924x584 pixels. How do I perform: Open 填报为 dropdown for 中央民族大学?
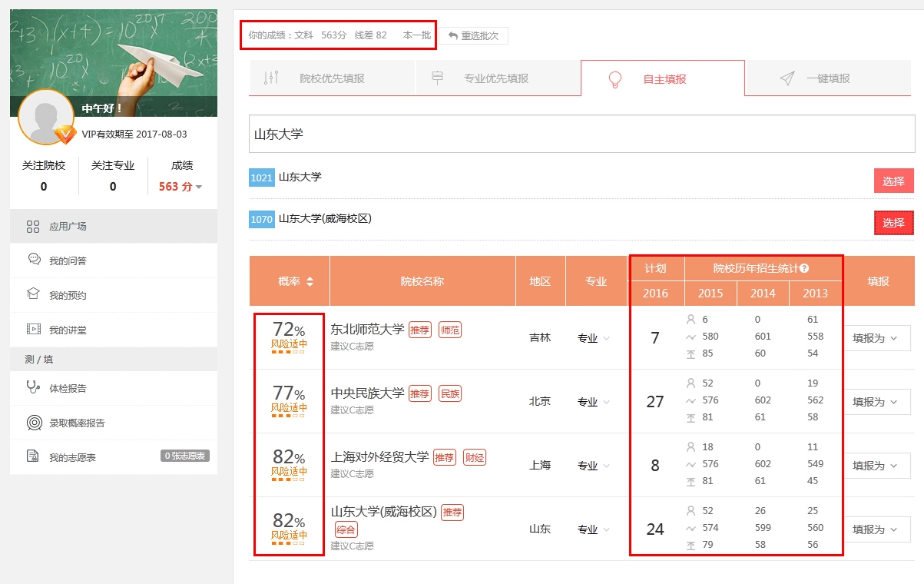[877, 402]
